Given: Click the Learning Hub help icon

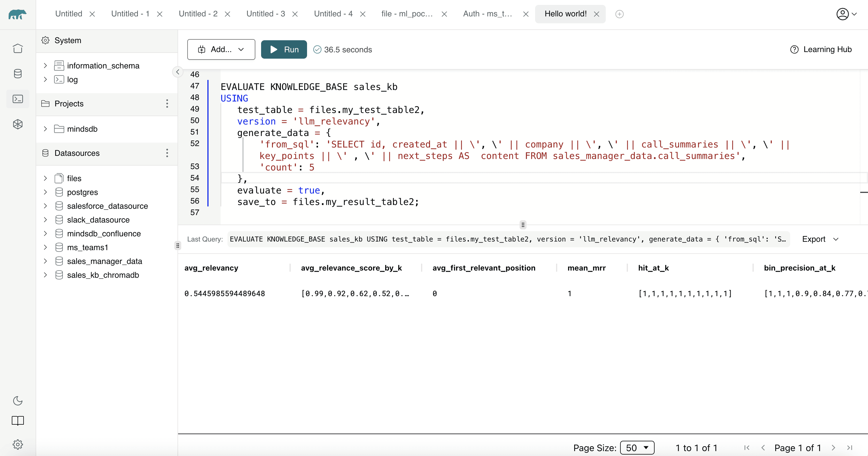Looking at the screenshot, I should [x=794, y=49].
